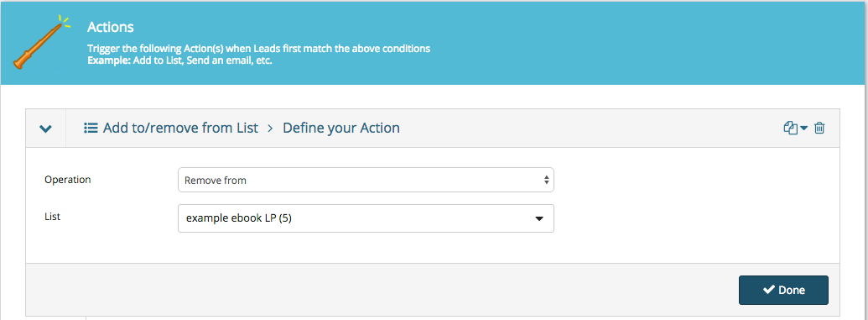Click the List field label

(52, 217)
